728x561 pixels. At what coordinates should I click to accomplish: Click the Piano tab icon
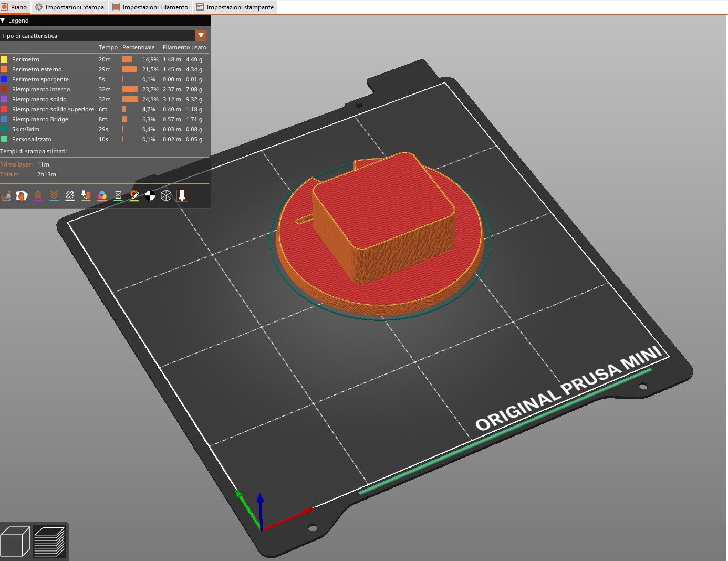4,7
